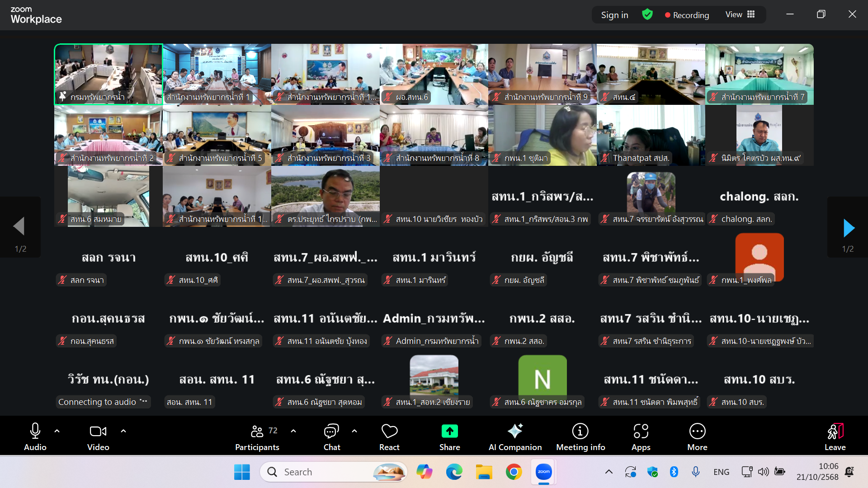Open the React emoji reactions icon

click(389, 432)
